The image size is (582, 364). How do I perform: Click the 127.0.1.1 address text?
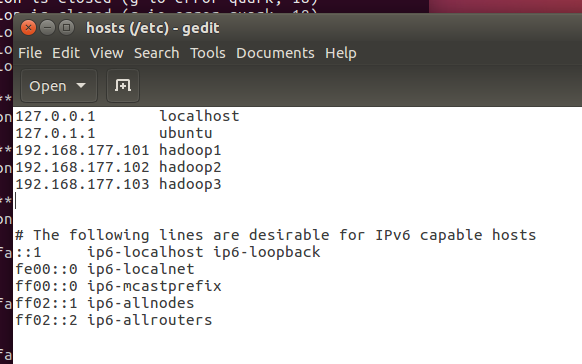coord(55,133)
